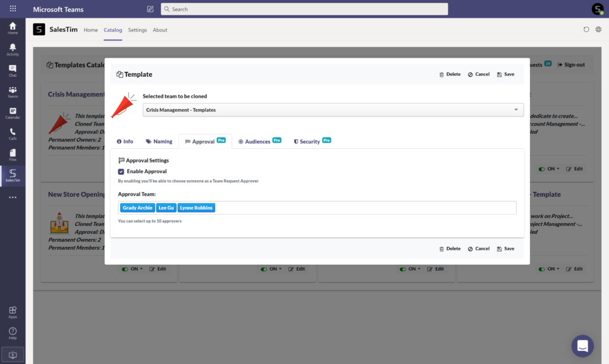Open the top-right card's ON dropdown arrow
The image size is (609, 364).
558,169
